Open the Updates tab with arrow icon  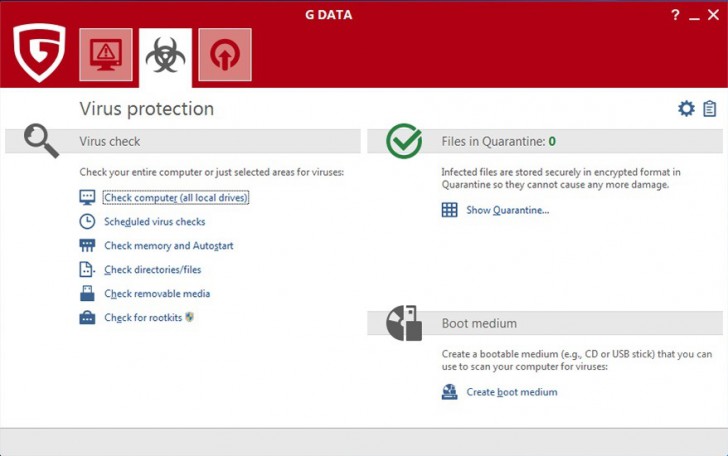[x=225, y=54]
